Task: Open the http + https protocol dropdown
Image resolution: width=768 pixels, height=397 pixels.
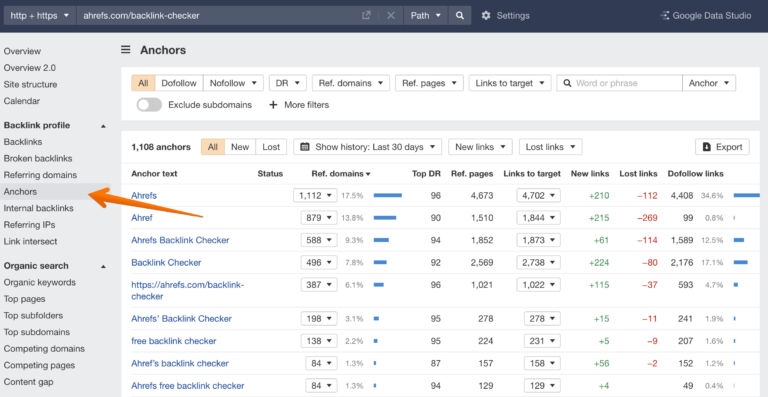Action: click(x=40, y=16)
